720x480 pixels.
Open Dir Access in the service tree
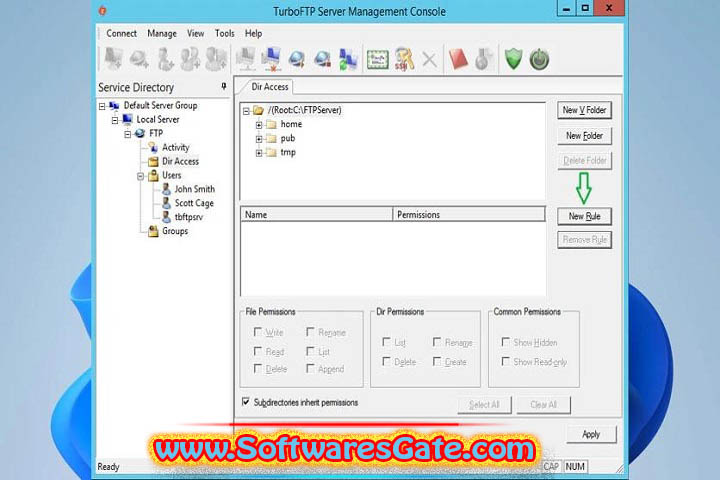(180, 161)
